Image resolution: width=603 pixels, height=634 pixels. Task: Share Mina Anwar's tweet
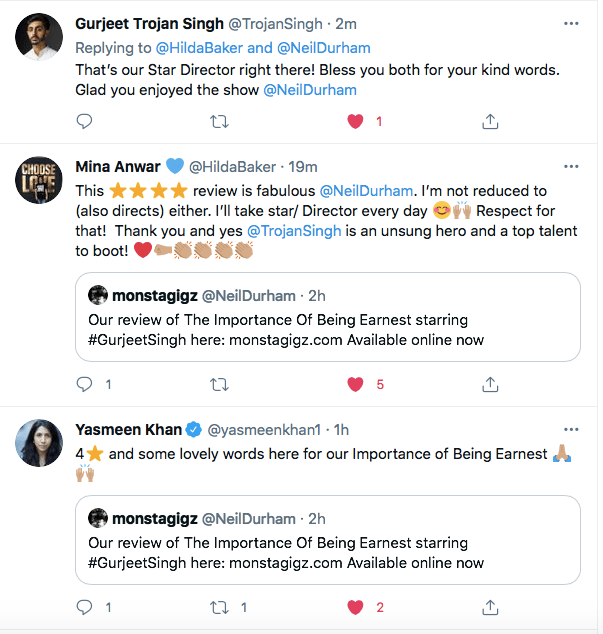point(490,384)
